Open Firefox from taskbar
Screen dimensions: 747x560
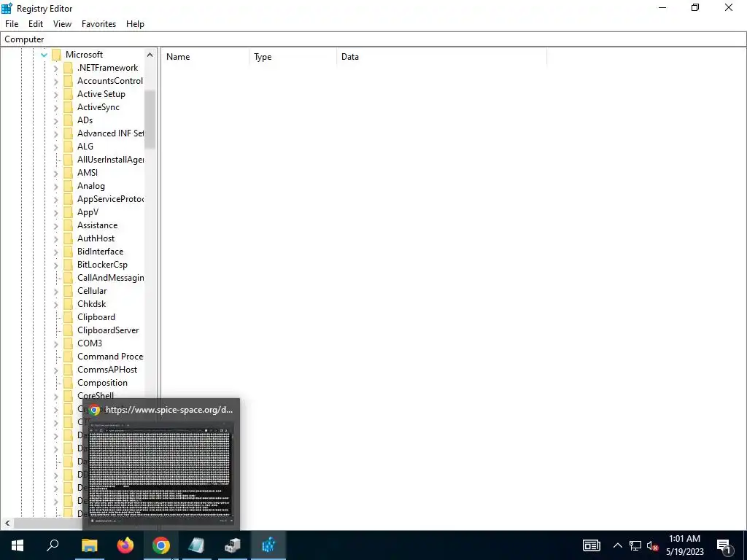(x=125, y=545)
